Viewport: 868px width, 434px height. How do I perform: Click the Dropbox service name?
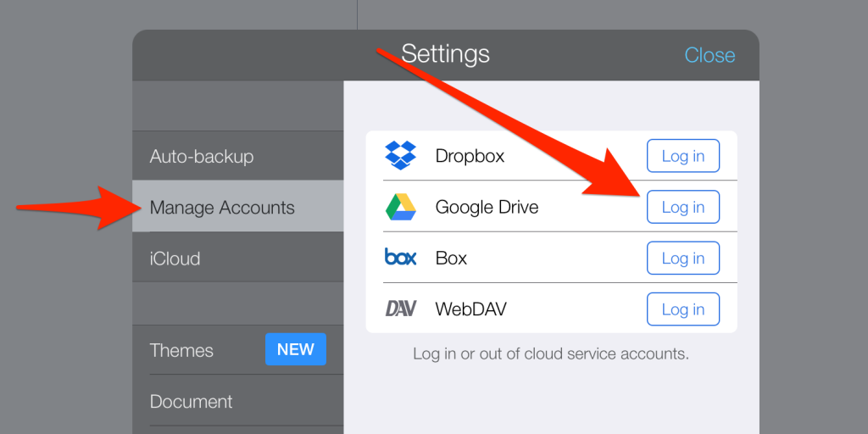[470, 156]
